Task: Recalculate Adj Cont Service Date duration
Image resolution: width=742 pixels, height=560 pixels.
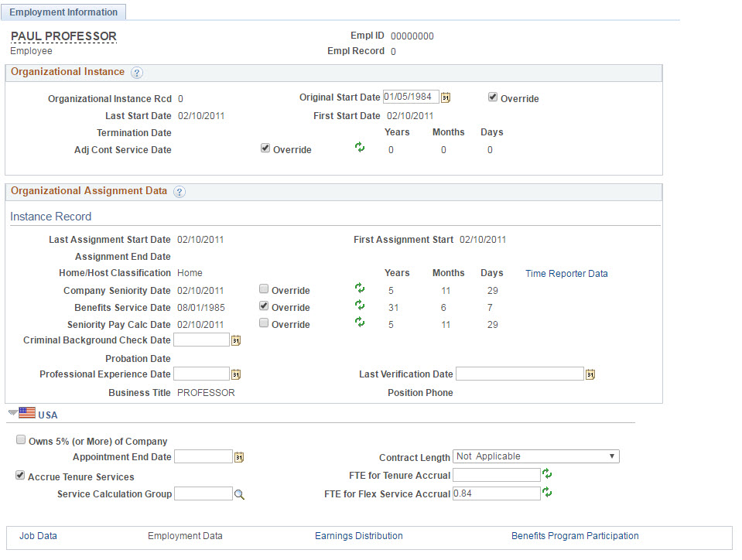Action: (360, 148)
